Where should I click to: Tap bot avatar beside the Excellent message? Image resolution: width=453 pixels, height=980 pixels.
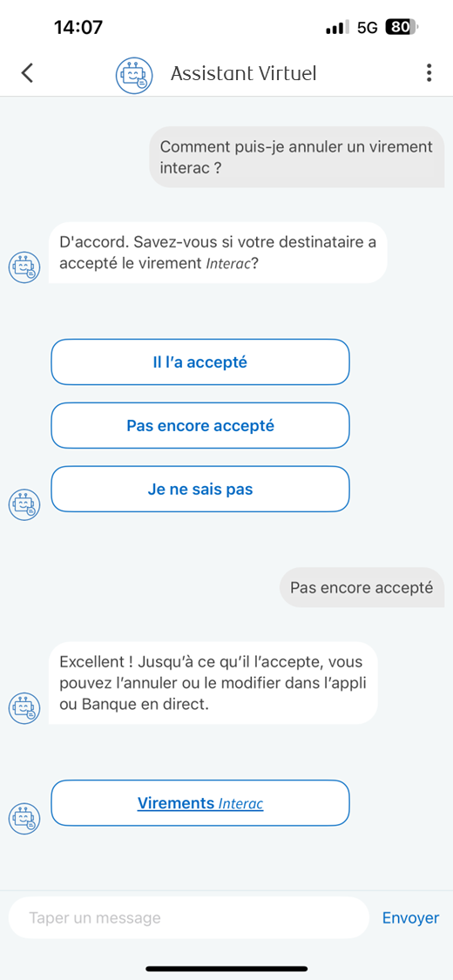tap(24, 707)
